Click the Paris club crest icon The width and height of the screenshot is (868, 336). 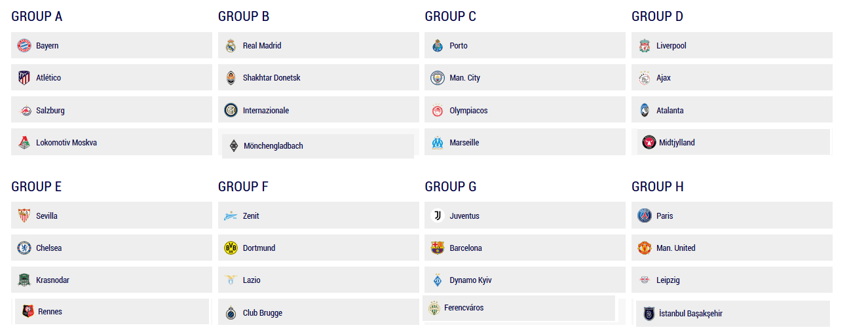pyautogui.click(x=645, y=215)
